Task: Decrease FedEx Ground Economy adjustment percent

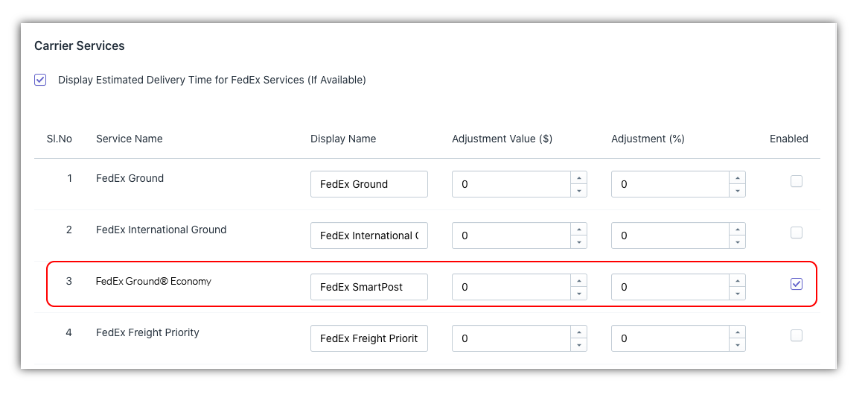Action: click(738, 294)
